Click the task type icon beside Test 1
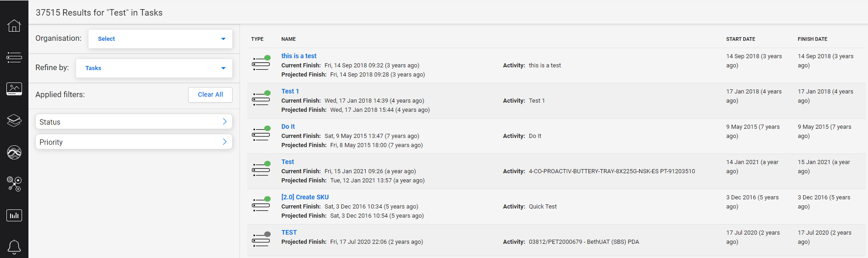868x258 pixels. [261, 99]
